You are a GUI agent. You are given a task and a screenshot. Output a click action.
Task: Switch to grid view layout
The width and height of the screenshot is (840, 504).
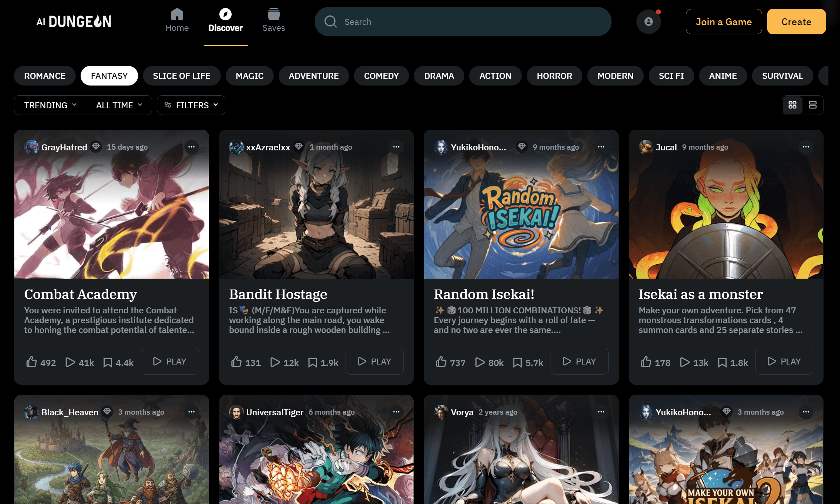click(792, 105)
